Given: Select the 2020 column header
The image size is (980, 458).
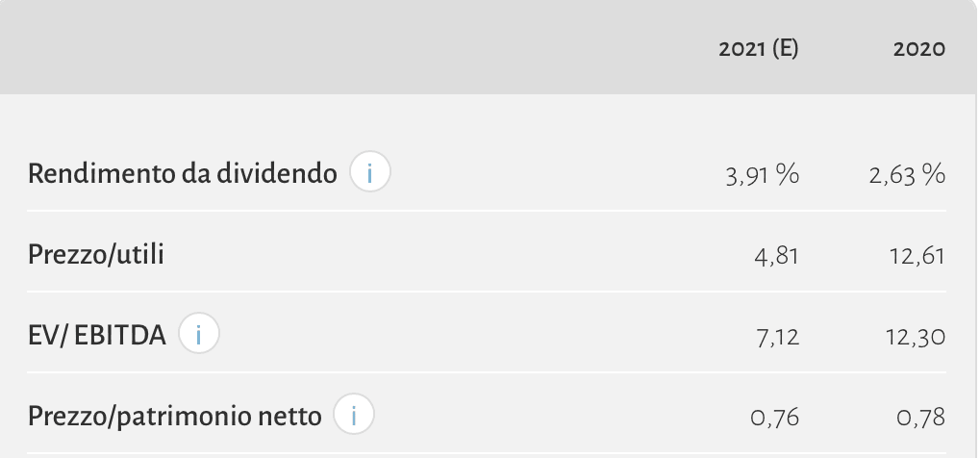Looking at the screenshot, I should click(918, 49).
